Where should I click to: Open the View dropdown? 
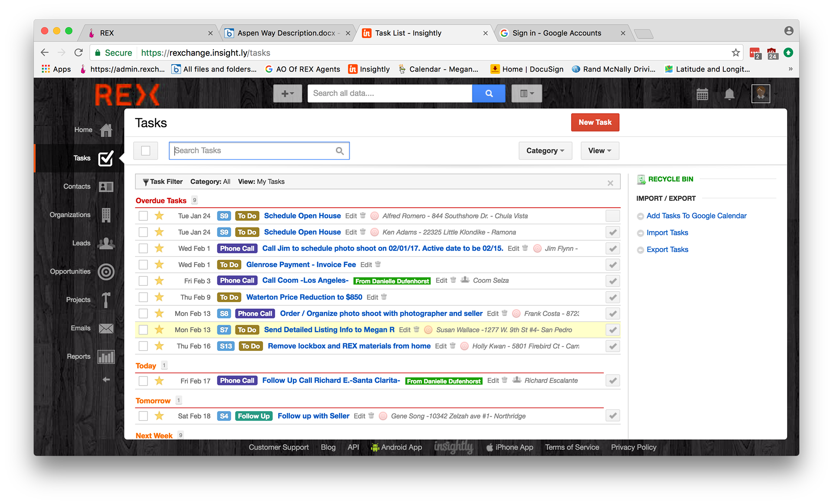point(600,151)
